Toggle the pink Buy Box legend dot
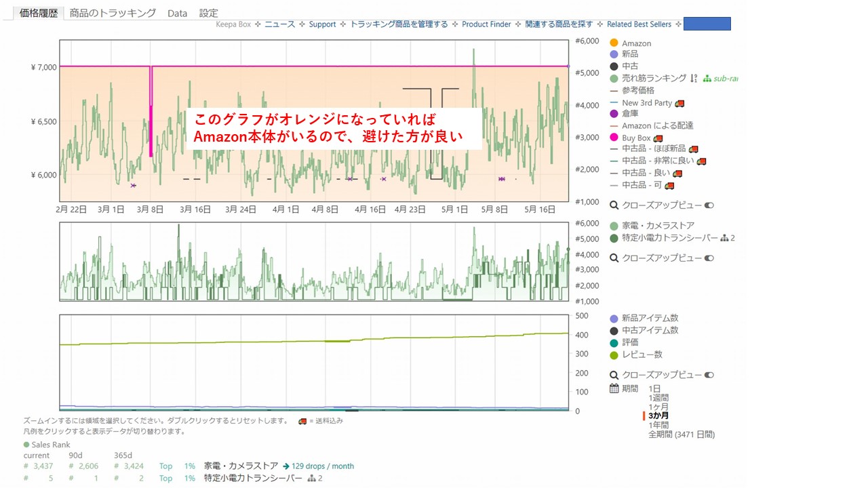The height and width of the screenshot is (488, 868). [x=614, y=138]
